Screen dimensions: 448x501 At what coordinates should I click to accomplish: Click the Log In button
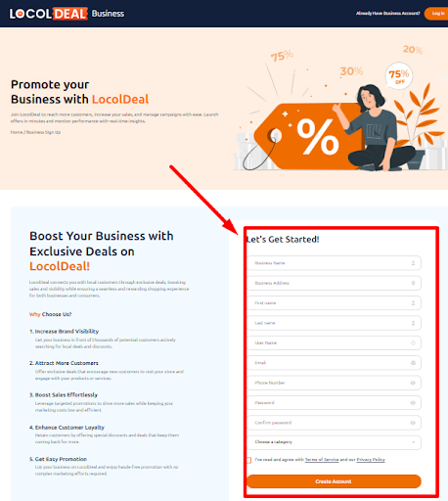click(x=437, y=14)
